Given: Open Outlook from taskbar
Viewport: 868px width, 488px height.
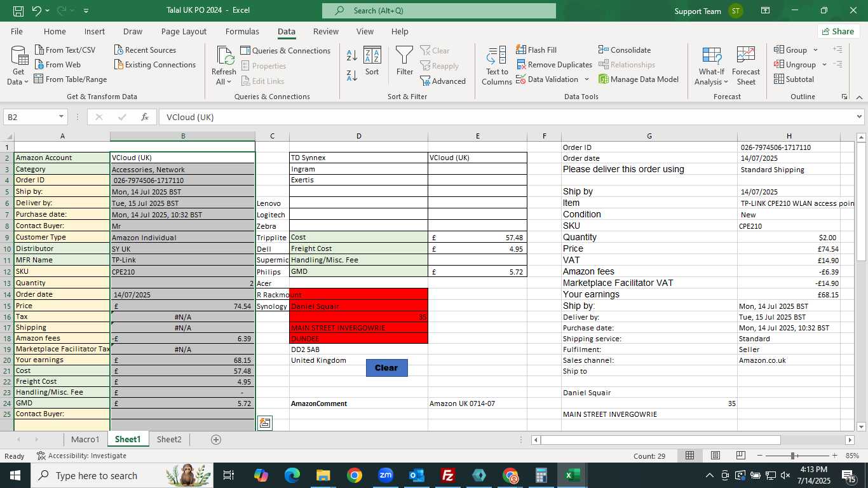Looking at the screenshot, I should 417,475.
